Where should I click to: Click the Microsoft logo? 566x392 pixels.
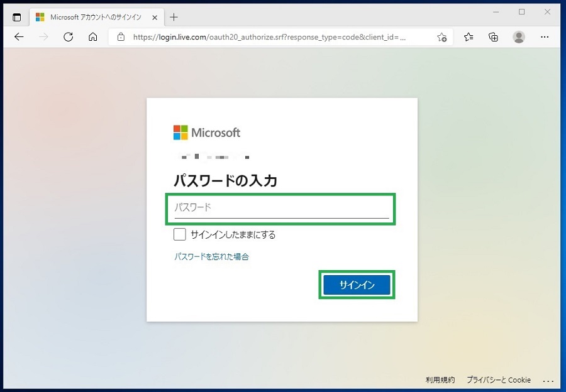click(206, 133)
